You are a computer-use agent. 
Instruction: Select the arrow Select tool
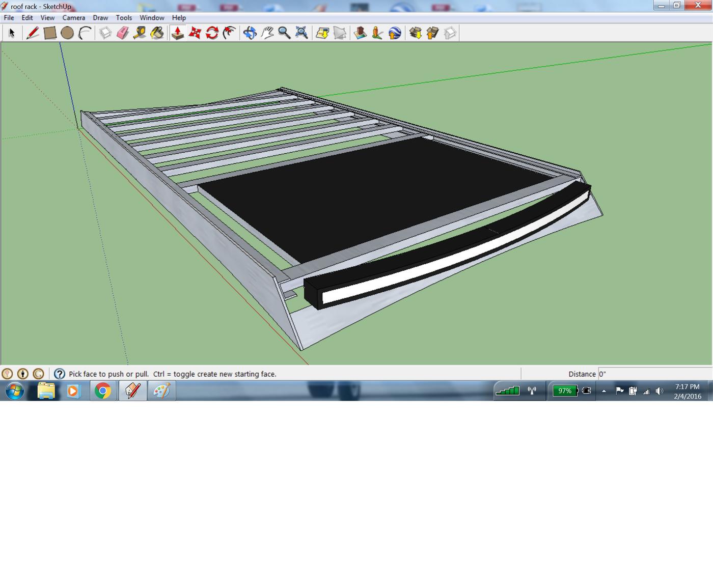(12, 33)
